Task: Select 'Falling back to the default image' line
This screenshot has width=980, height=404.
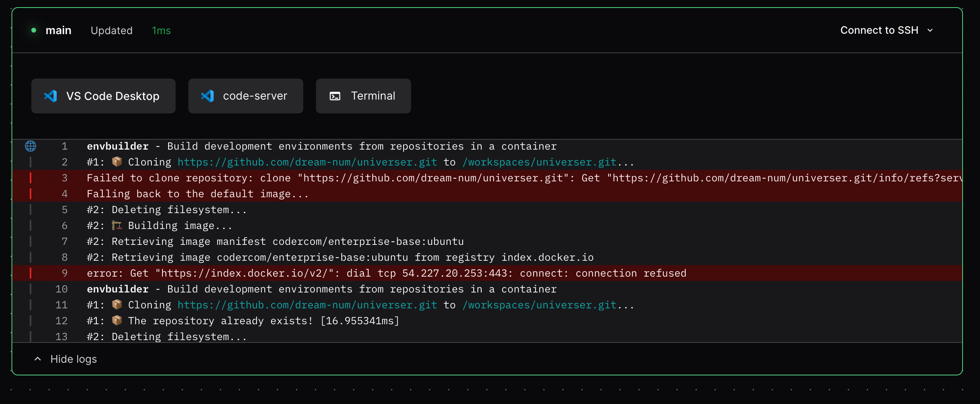Action: (487, 194)
